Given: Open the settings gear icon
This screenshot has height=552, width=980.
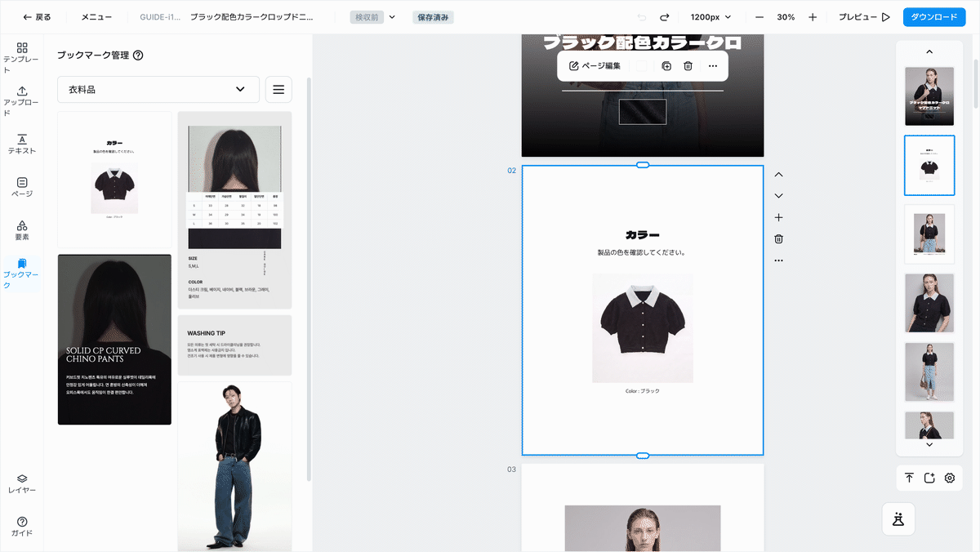Looking at the screenshot, I should pos(950,479).
